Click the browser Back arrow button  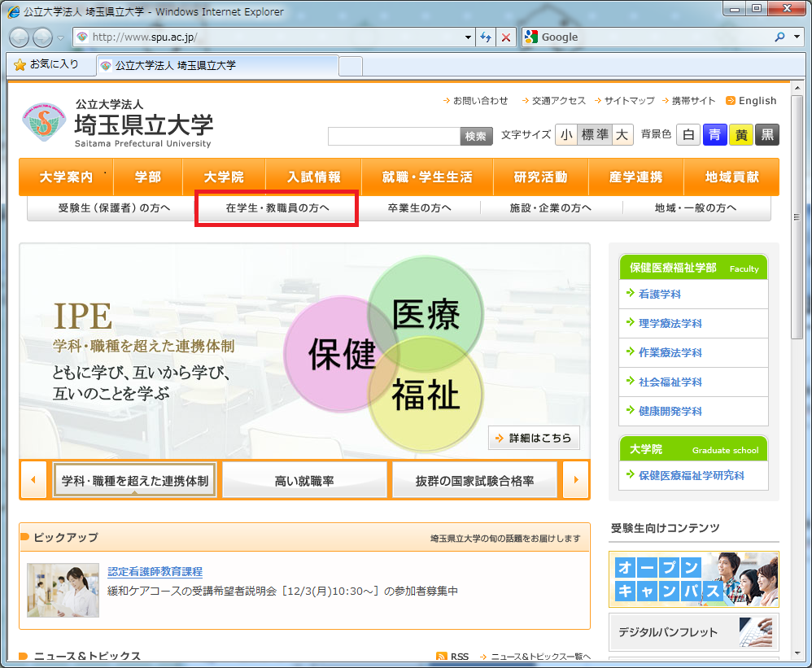(x=20, y=37)
